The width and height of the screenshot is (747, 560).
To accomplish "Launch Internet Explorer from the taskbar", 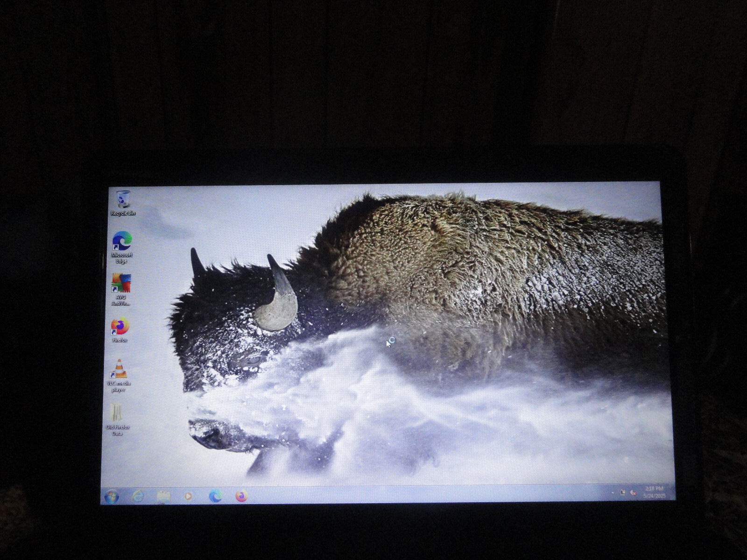I will click(138, 496).
